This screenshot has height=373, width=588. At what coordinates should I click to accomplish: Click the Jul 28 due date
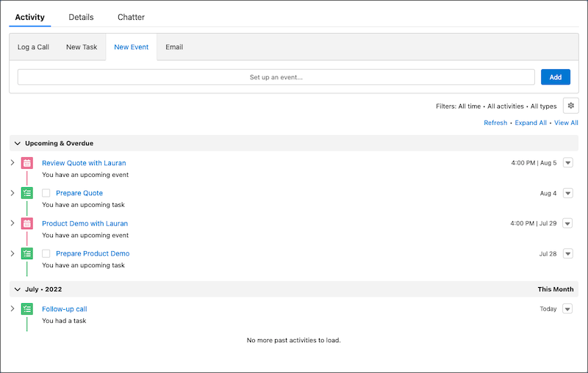pyautogui.click(x=548, y=254)
